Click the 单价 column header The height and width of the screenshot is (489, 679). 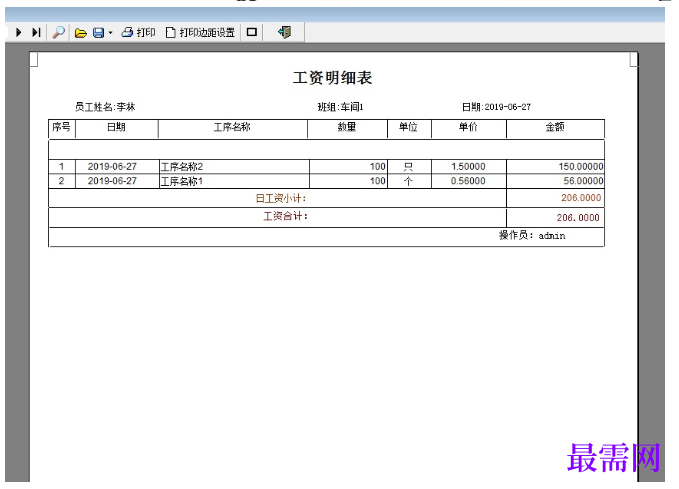[x=468, y=127]
